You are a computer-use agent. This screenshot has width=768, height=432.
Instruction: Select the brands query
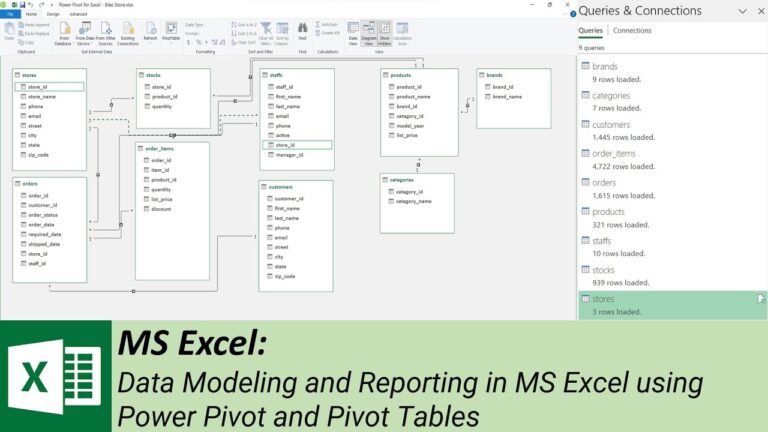(x=672, y=72)
